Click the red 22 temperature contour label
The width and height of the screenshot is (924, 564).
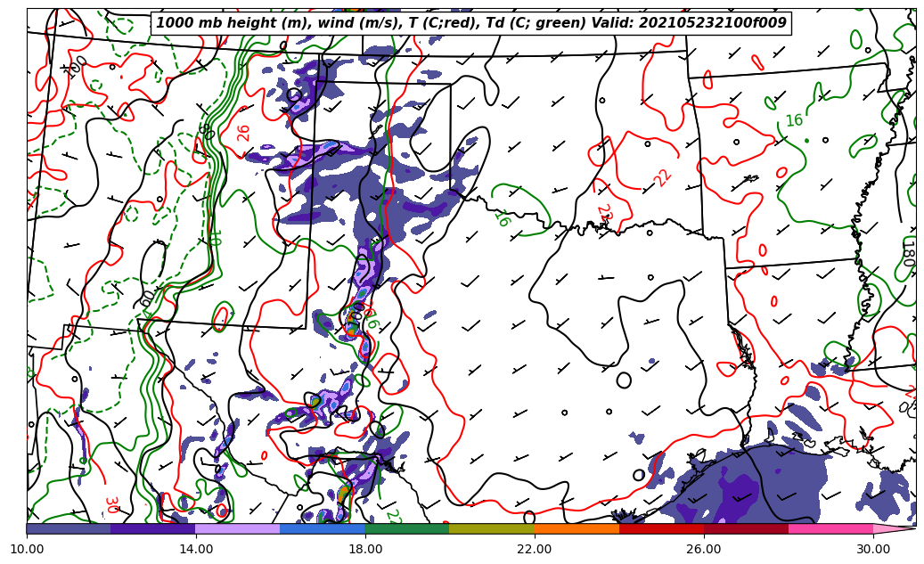coord(662,177)
